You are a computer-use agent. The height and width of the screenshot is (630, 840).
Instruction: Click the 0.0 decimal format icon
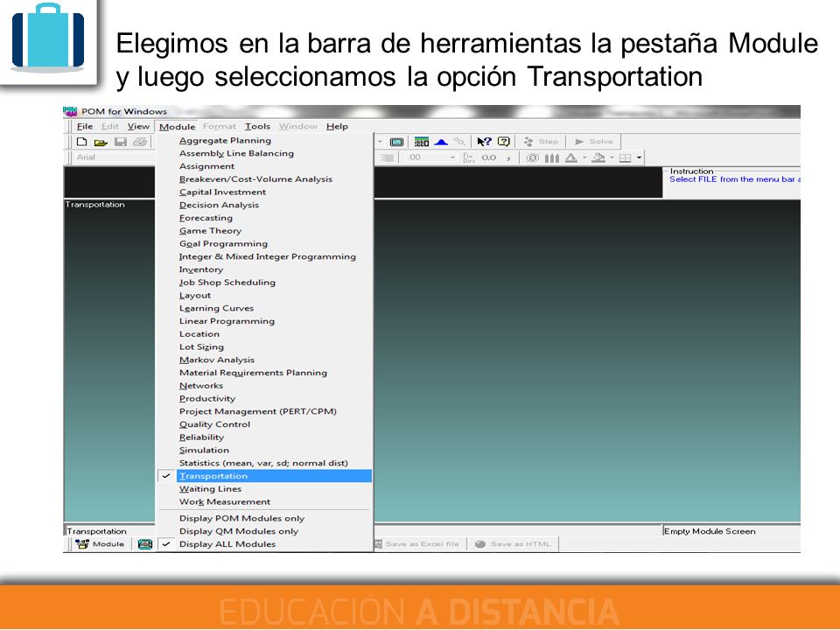(x=488, y=157)
